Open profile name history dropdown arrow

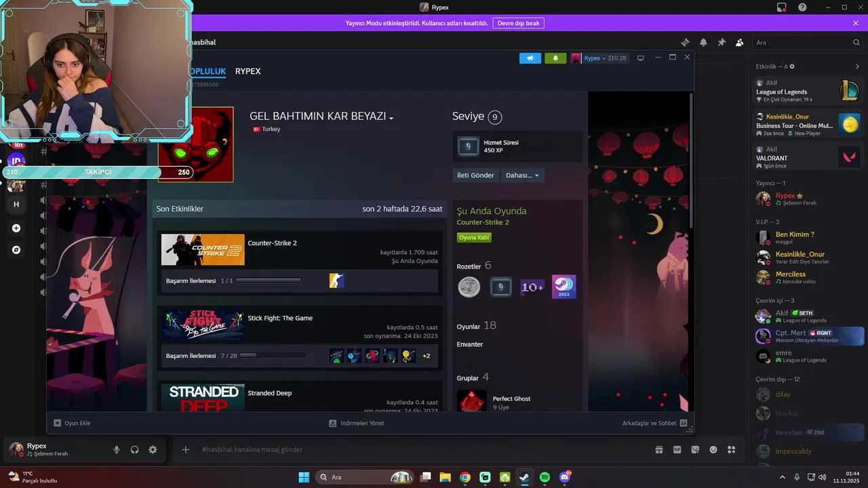click(391, 118)
